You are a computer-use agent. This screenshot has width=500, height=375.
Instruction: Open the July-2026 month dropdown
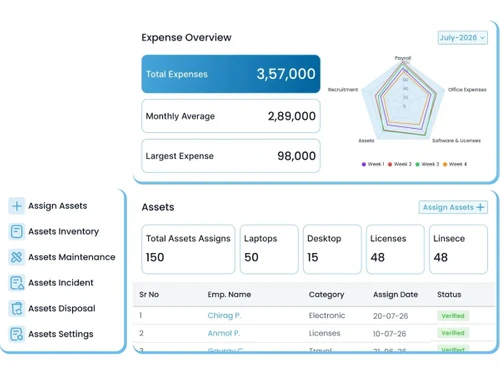click(463, 38)
